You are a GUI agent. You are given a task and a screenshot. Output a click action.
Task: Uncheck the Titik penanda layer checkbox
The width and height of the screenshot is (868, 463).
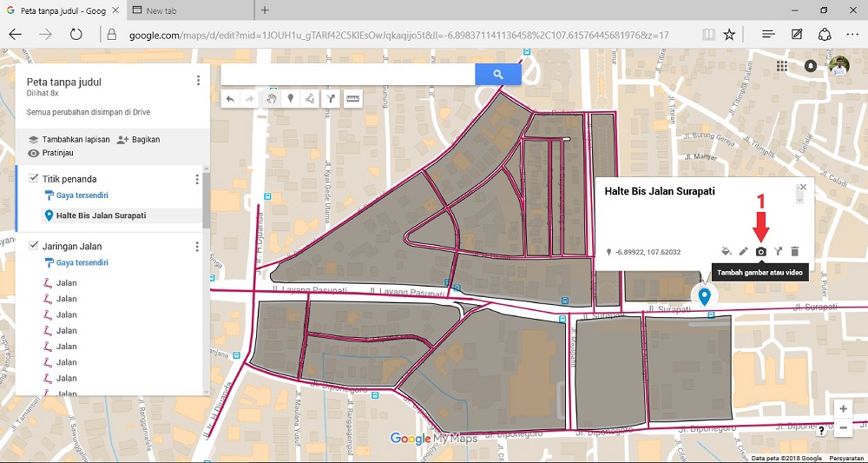(33, 179)
